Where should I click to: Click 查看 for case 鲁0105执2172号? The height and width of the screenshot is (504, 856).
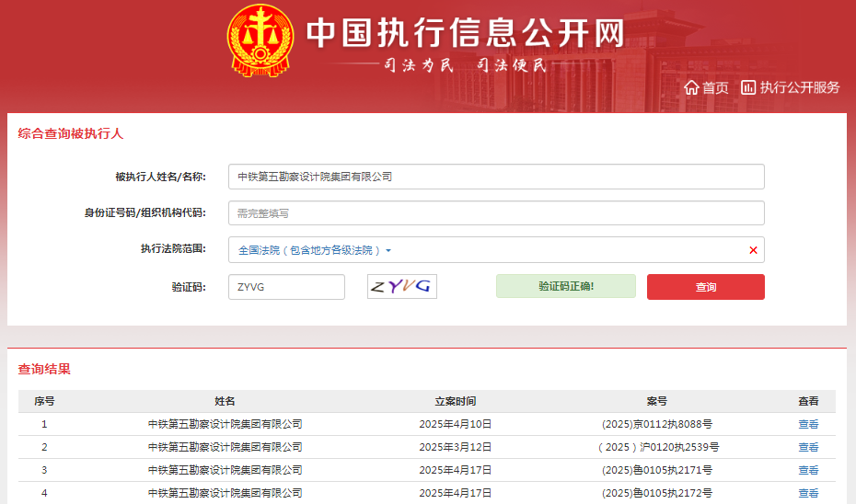(808, 493)
